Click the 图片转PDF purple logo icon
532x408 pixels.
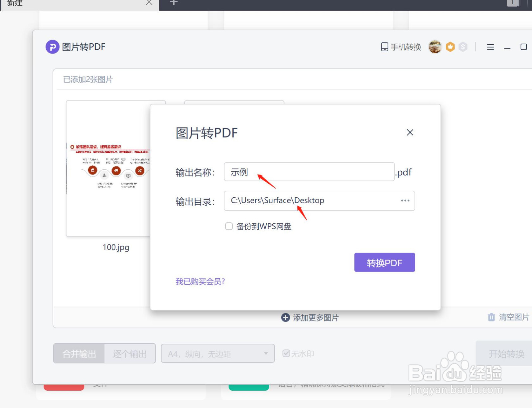52,47
